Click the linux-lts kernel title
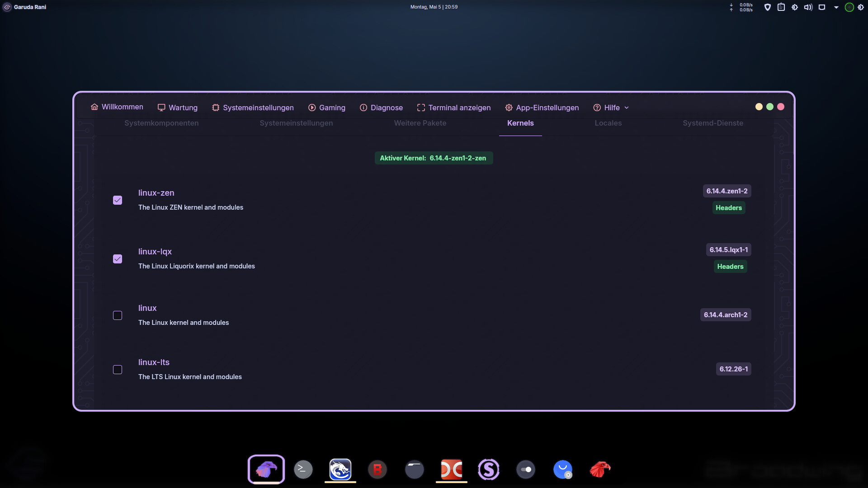The height and width of the screenshot is (488, 868). tap(154, 362)
